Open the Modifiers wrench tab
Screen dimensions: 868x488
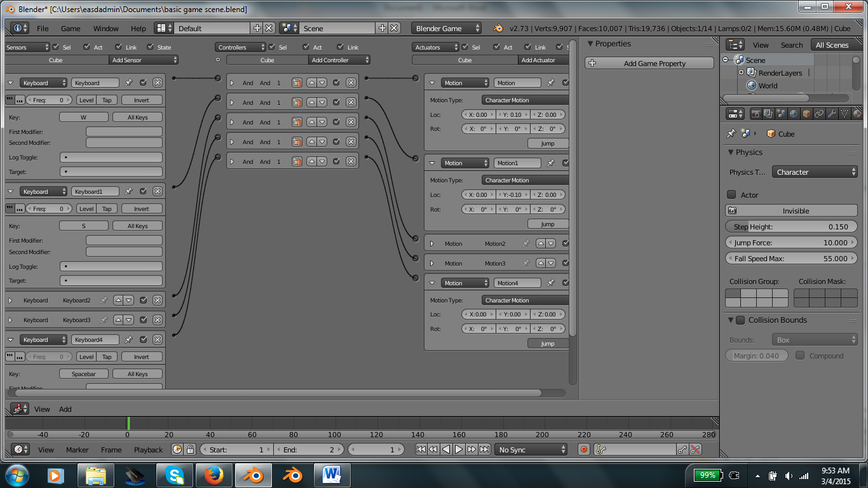click(832, 114)
